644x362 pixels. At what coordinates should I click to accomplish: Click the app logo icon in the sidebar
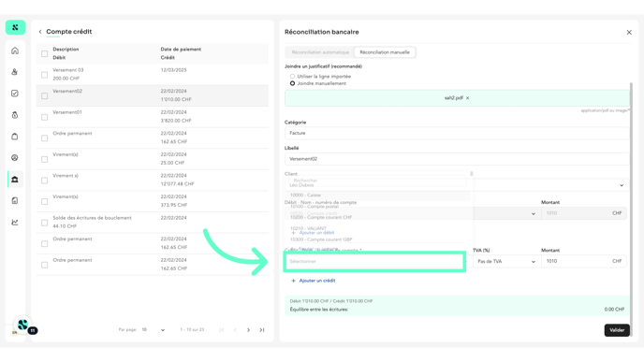[x=15, y=27]
